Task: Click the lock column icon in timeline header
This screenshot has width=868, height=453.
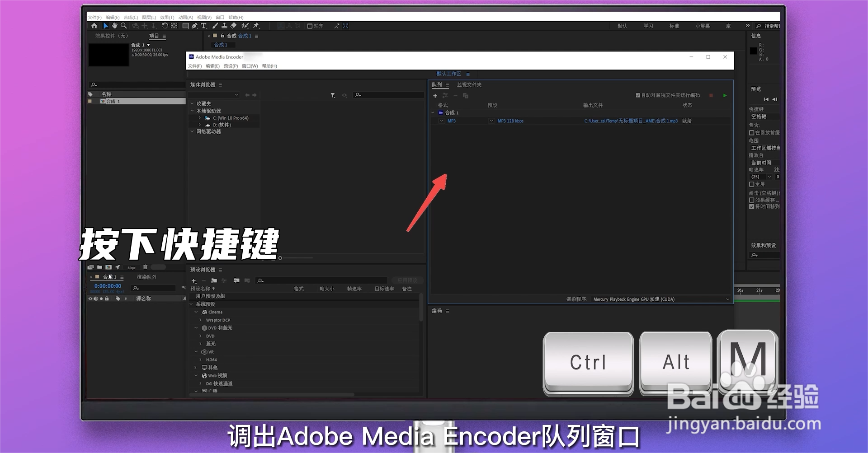Action: click(x=107, y=299)
